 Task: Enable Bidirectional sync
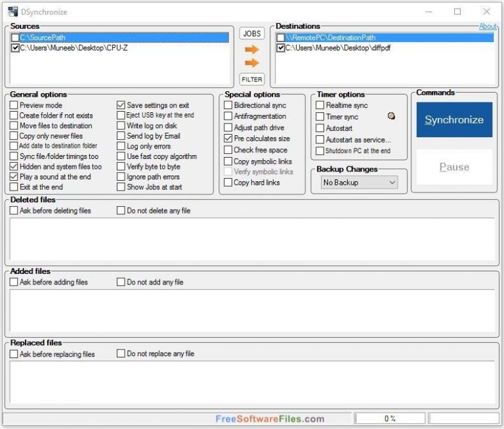(228, 105)
